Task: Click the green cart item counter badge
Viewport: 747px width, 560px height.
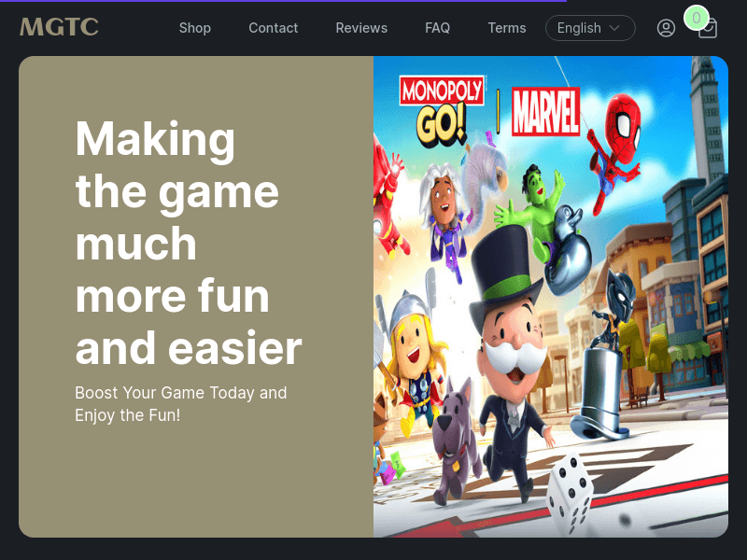Action: [698, 17]
